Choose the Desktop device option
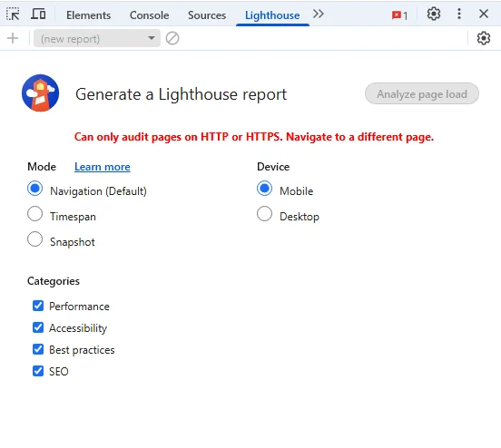501x448 pixels. tap(264, 214)
